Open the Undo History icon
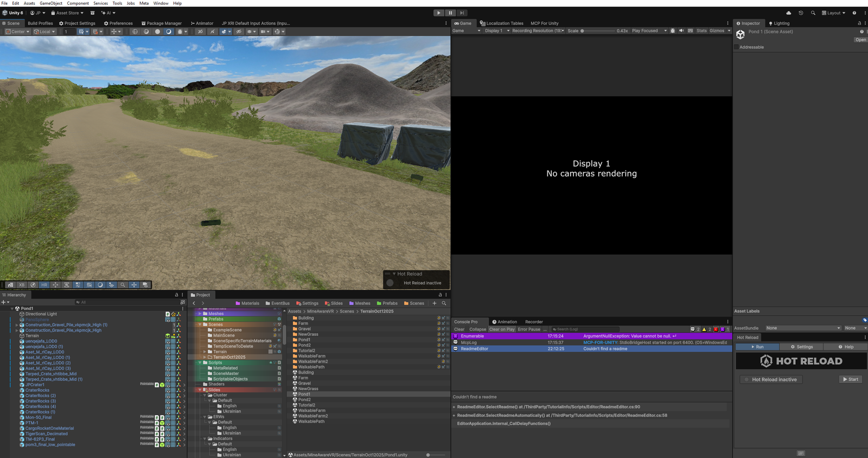 click(801, 13)
